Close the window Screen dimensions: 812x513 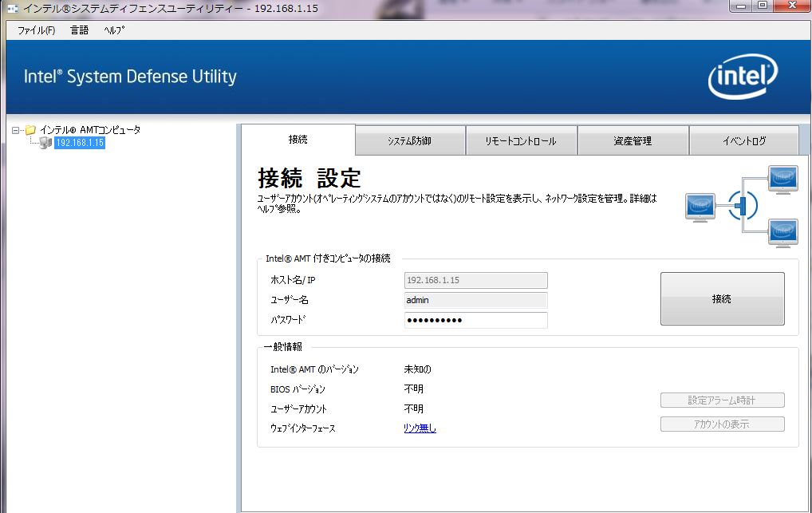pos(792,6)
